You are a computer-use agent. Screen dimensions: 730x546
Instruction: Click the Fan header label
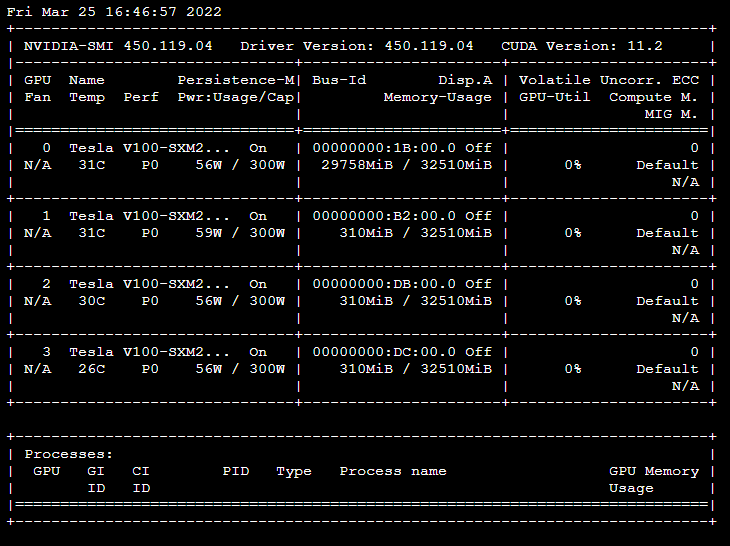click(x=37, y=97)
